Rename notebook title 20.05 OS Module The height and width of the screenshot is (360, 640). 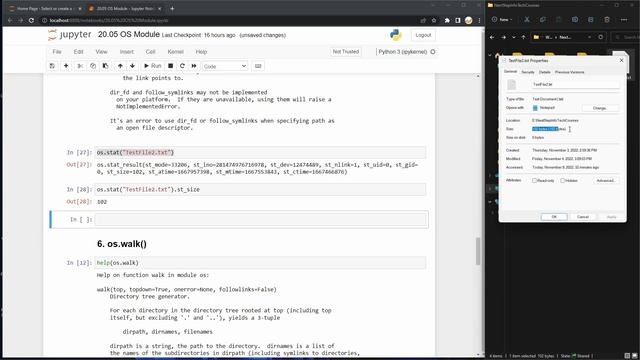(x=129, y=35)
